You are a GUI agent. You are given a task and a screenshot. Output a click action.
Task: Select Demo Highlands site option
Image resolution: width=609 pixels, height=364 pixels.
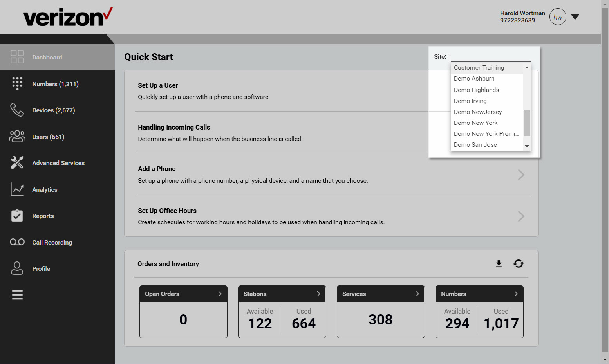coord(487,90)
